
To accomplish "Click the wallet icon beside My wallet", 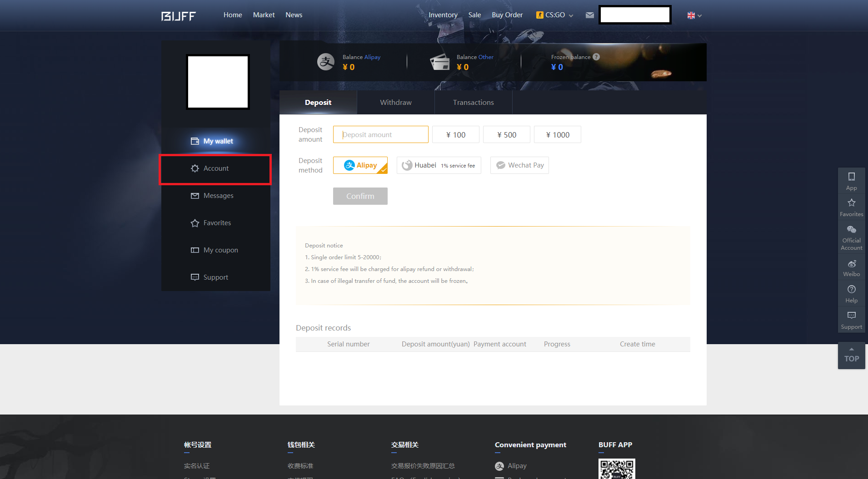I will [x=195, y=141].
